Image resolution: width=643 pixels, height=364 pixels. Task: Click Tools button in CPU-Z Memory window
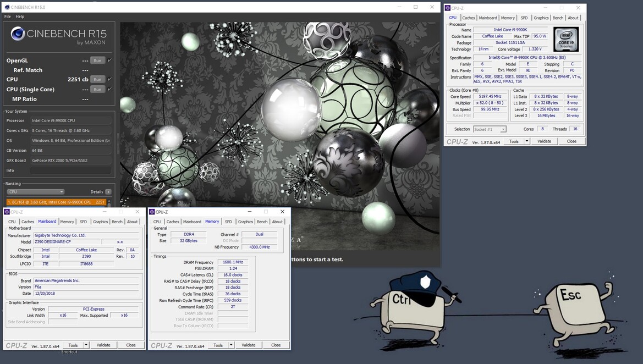(x=218, y=345)
